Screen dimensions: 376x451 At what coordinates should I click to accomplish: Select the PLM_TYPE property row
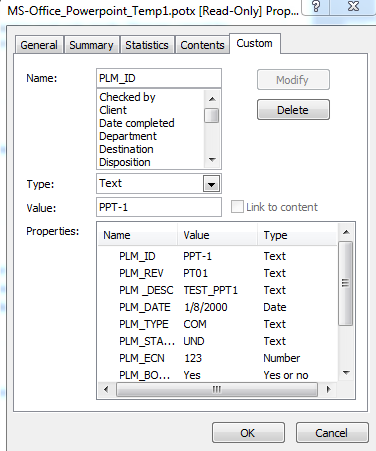pyautogui.click(x=217, y=324)
